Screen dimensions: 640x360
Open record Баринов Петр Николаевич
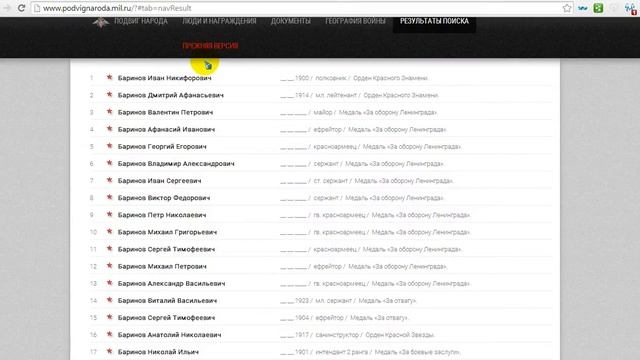click(162, 215)
